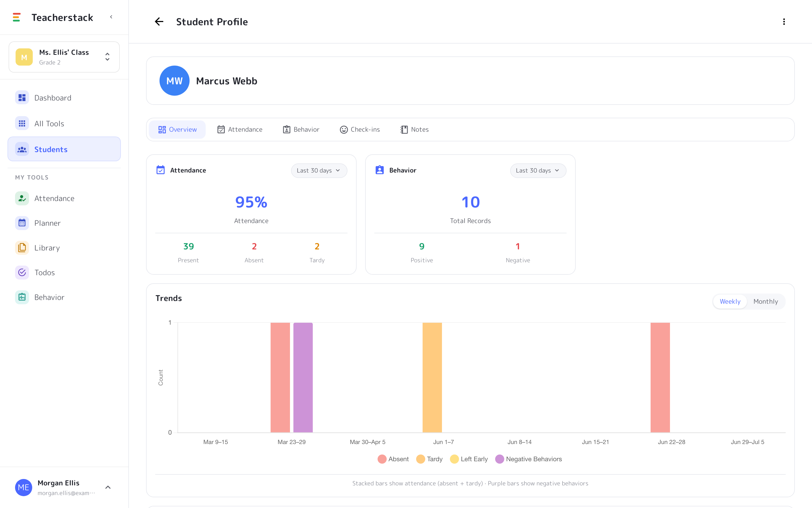Toggle Left Early series in legend
Viewport: 812px width, 508px height.
(469, 459)
